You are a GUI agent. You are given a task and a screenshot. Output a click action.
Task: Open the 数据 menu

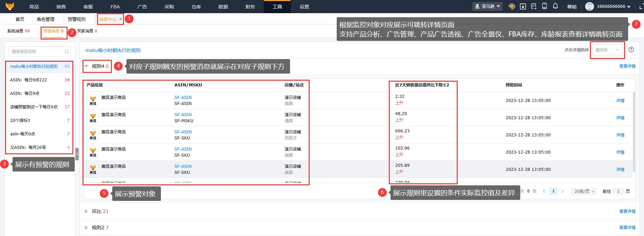[x=223, y=7]
